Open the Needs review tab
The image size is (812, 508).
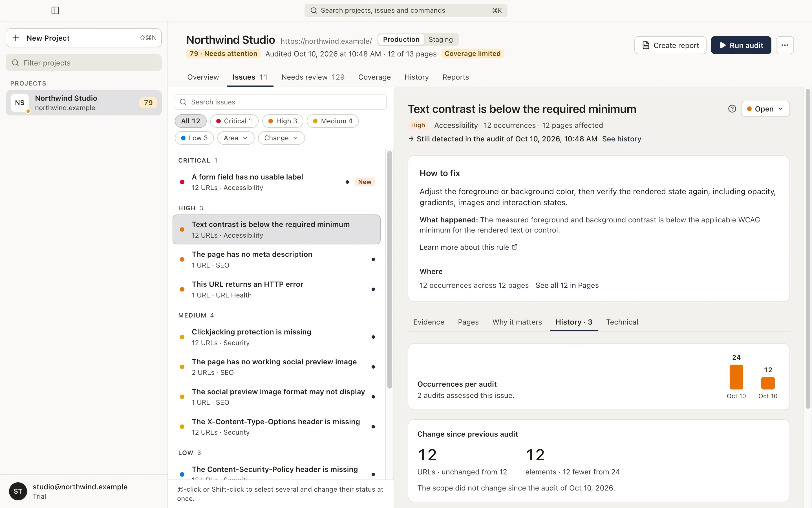(x=313, y=77)
